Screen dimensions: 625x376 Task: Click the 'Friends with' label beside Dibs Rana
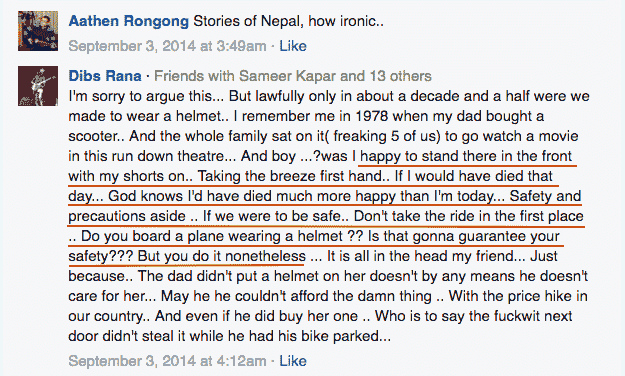click(195, 76)
